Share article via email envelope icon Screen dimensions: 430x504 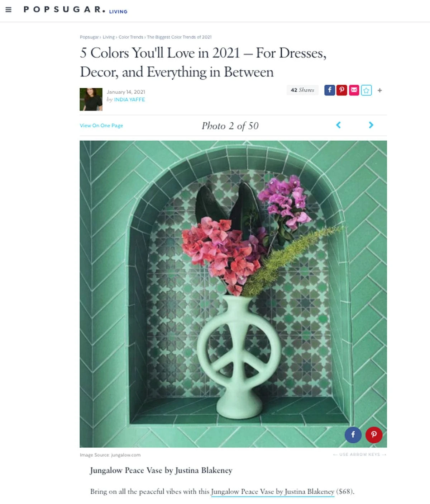(x=354, y=90)
